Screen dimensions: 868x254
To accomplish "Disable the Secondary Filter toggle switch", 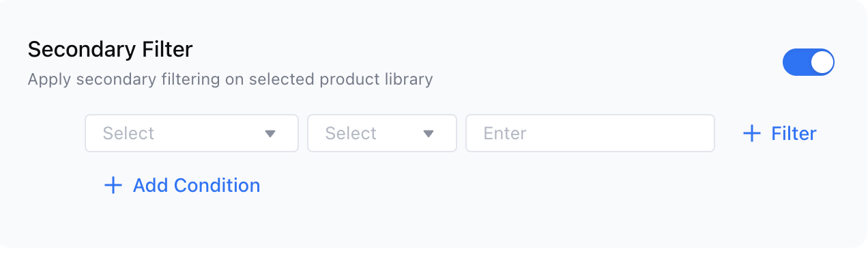I will coord(808,62).
